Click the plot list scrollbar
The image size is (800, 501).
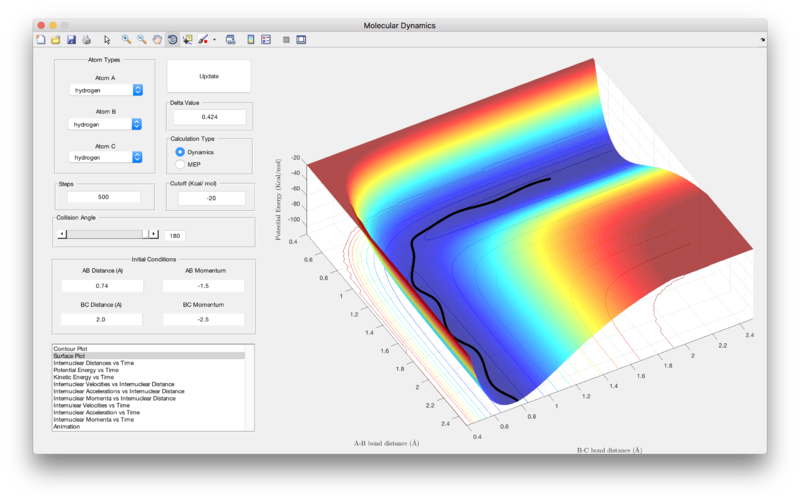pyautogui.click(x=249, y=388)
